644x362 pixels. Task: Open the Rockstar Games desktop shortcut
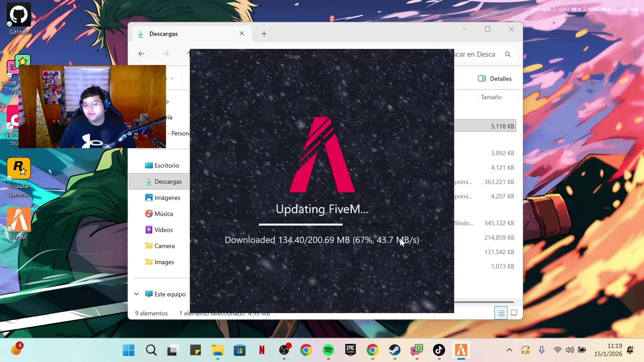pos(19,177)
